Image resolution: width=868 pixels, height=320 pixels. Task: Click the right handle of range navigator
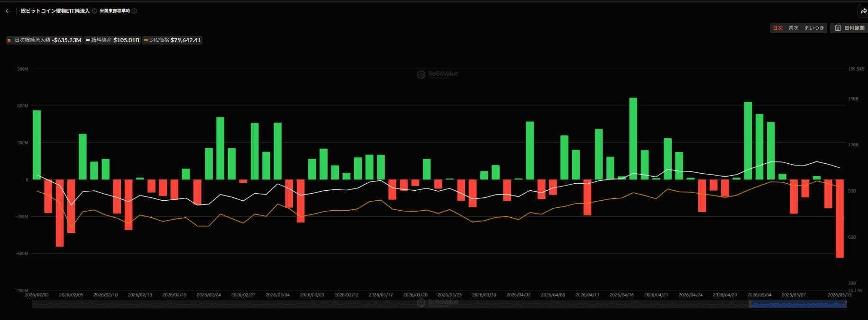tap(846, 304)
